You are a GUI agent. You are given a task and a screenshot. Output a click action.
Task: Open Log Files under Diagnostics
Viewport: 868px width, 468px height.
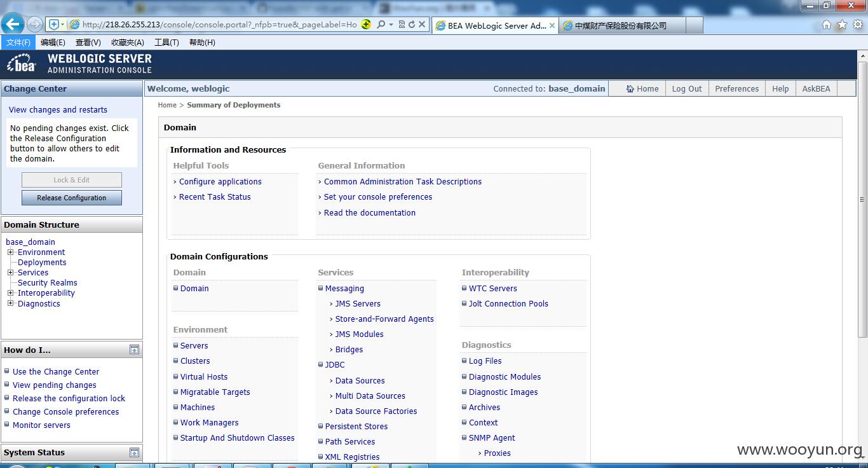[485, 361]
